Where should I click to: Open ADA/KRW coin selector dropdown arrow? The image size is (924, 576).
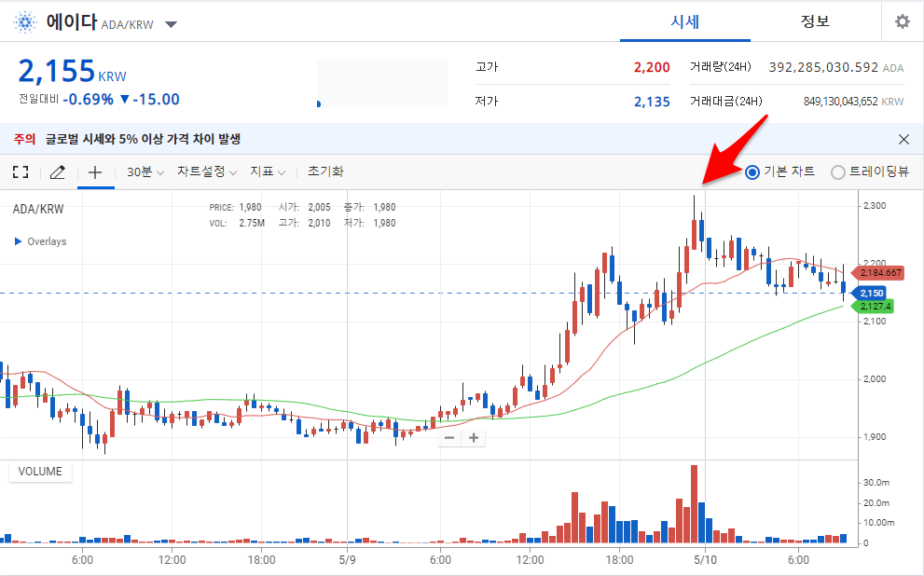coord(171,25)
